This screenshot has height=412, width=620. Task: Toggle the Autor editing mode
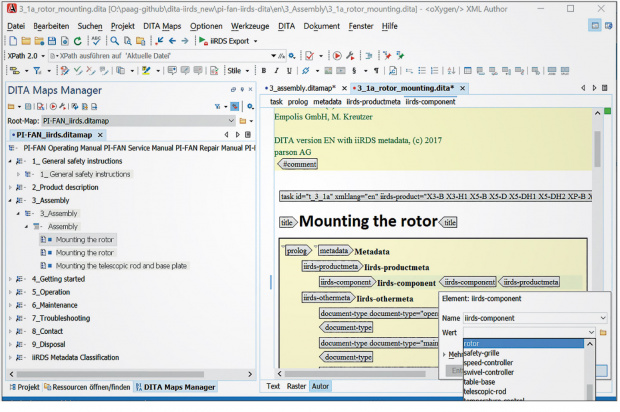(x=320, y=386)
